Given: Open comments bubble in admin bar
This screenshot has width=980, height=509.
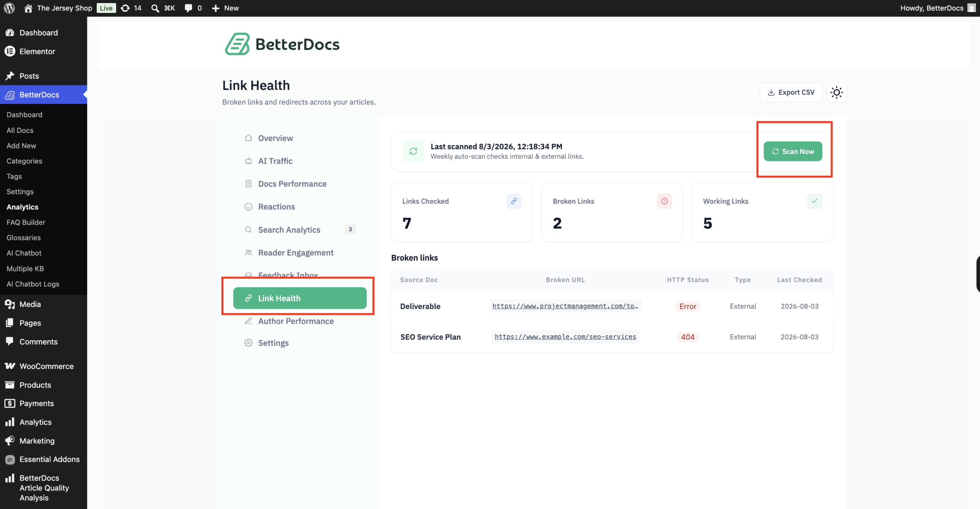Looking at the screenshot, I should coord(193,8).
